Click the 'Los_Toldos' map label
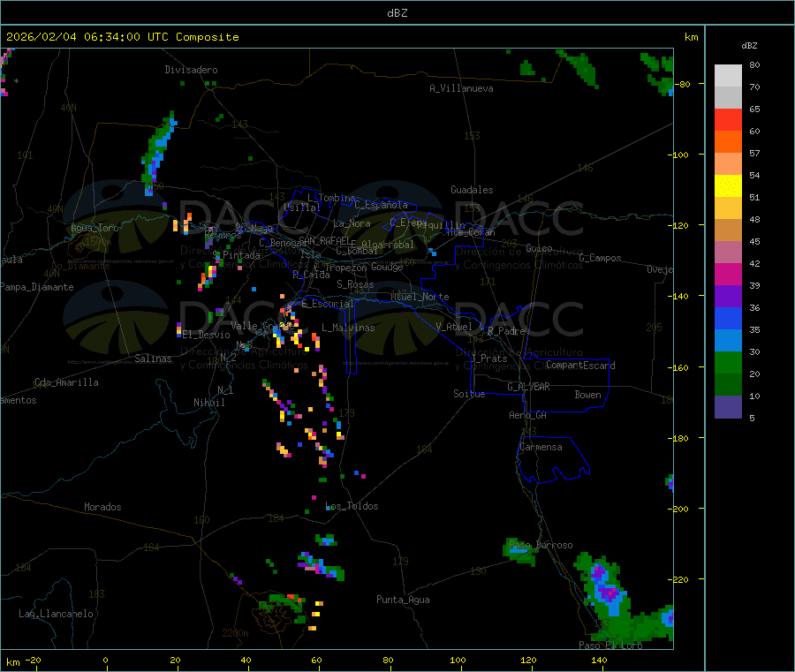This screenshot has height=672, width=795. pos(352,506)
